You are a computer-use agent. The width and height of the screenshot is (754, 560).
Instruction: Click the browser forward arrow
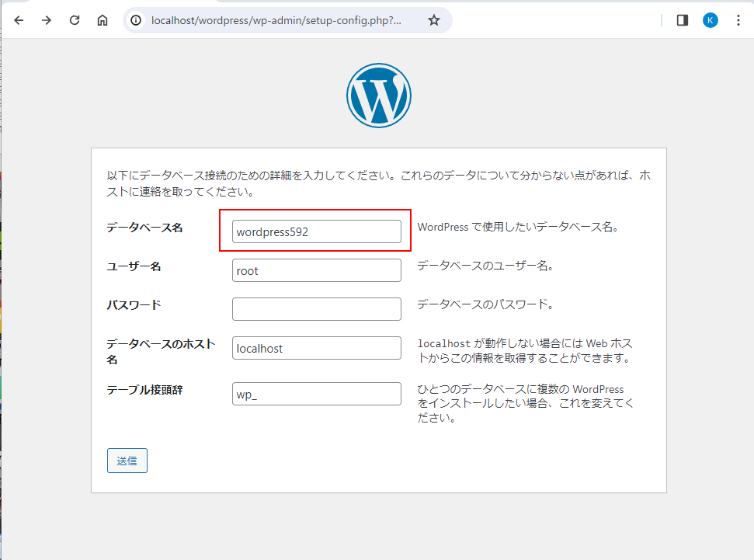[x=47, y=20]
